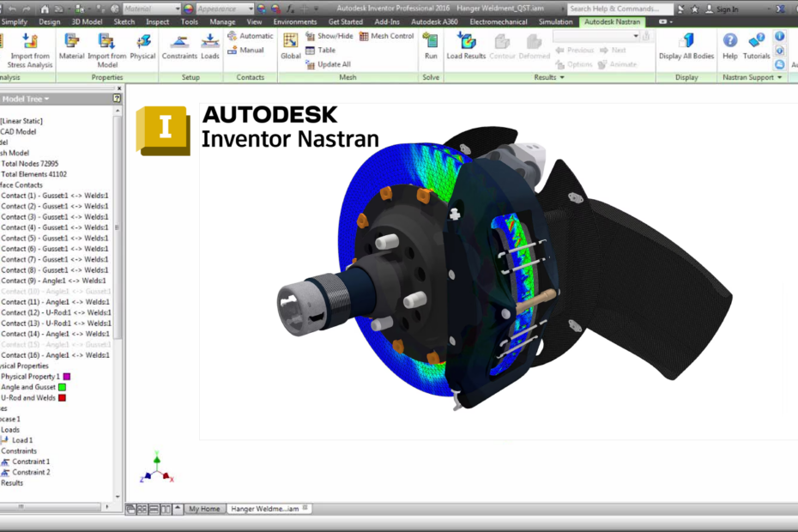Click the color wheel icon beside Appearance

[188, 9]
